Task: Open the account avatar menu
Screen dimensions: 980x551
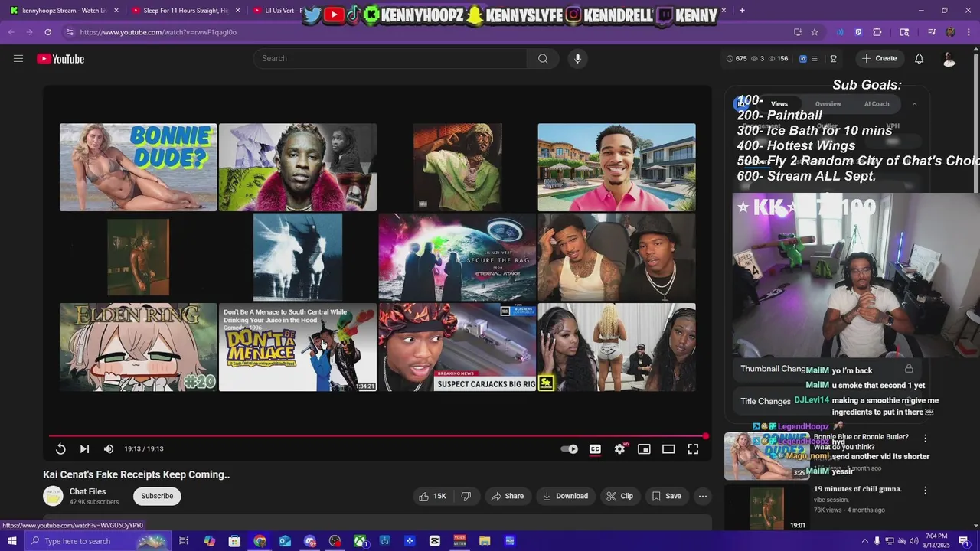Action: pyautogui.click(x=949, y=59)
